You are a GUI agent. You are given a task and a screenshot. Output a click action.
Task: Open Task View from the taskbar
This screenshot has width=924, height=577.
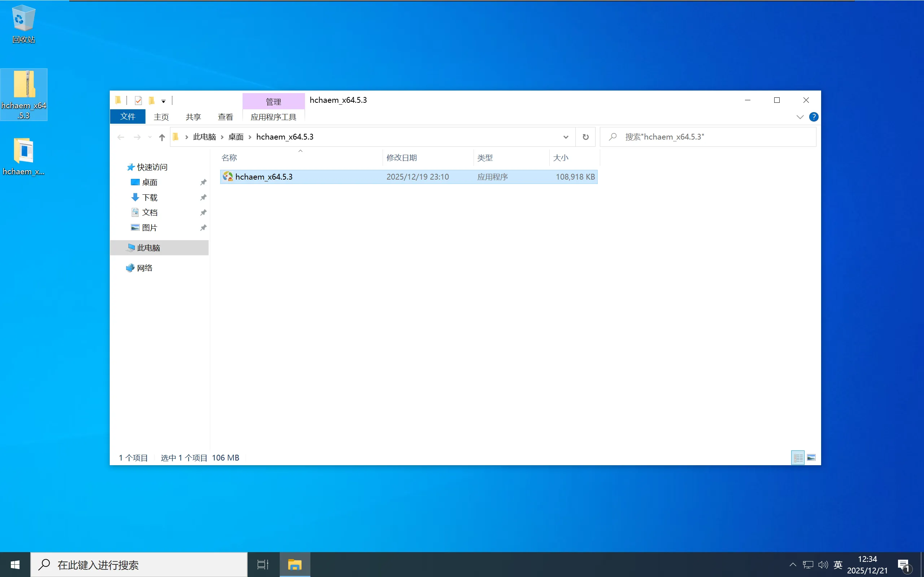[x=263, y=564]
